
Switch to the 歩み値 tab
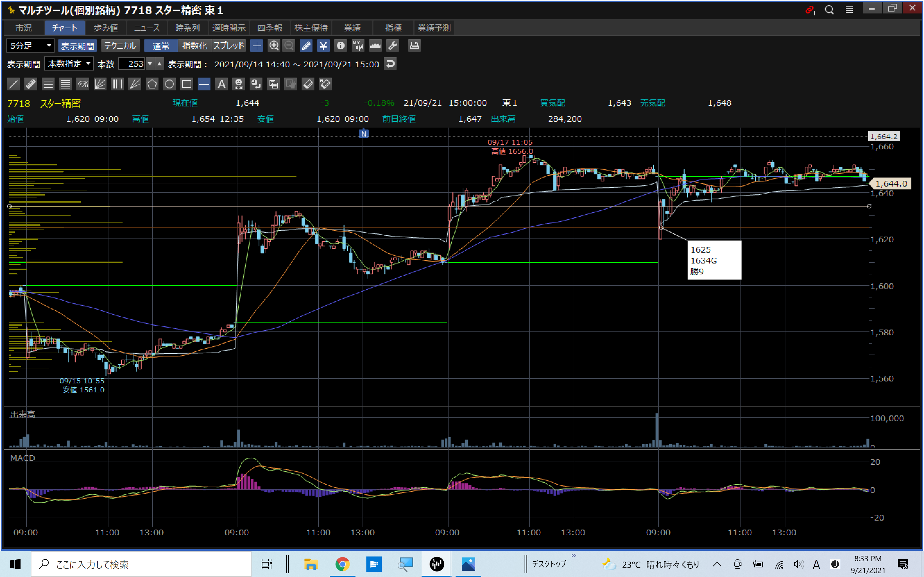coord(106,28)
